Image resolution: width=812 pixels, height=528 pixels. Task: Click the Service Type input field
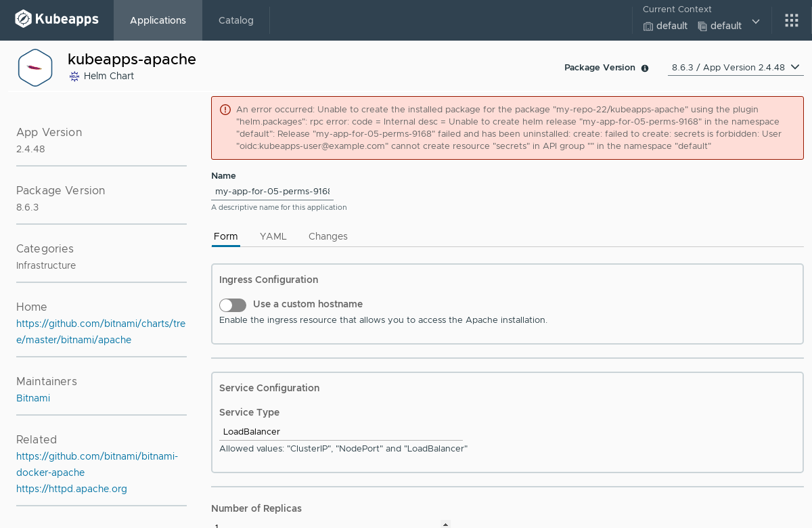click(x=341, y=432)
